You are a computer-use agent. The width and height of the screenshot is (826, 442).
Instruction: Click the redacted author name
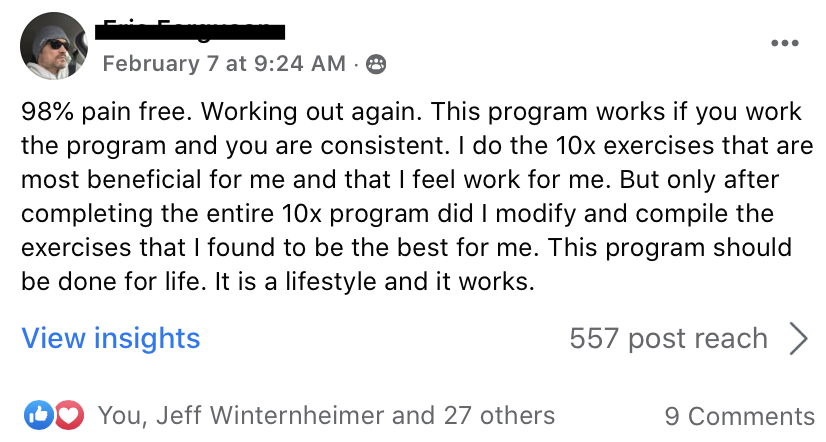[x=190, y=32]
